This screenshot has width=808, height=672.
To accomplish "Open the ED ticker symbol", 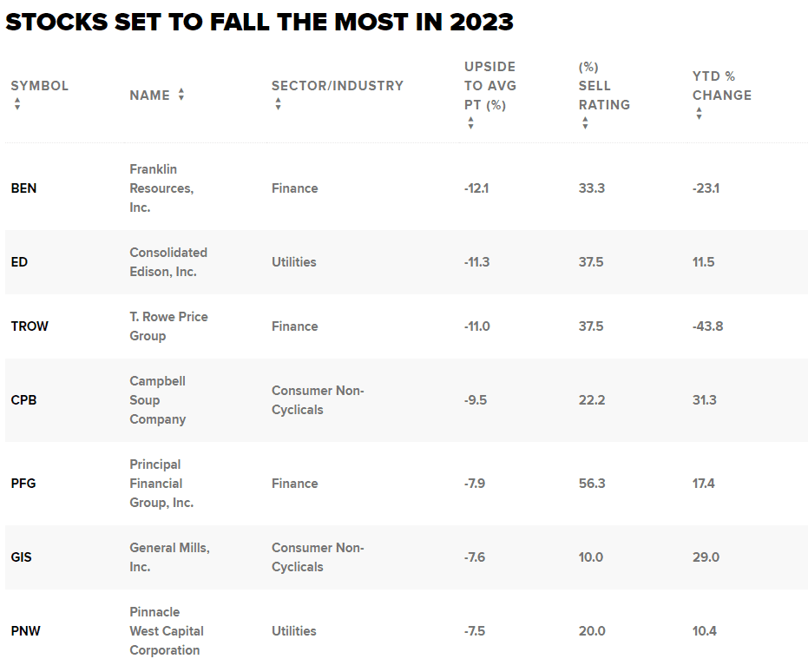I will click(19, 262).
